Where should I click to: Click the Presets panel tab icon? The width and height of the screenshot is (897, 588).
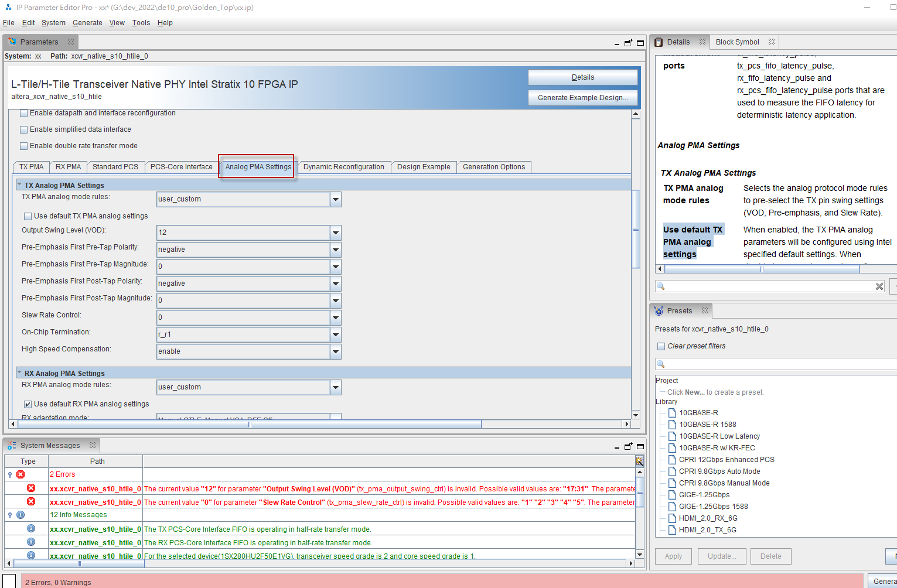click(659, 311)
